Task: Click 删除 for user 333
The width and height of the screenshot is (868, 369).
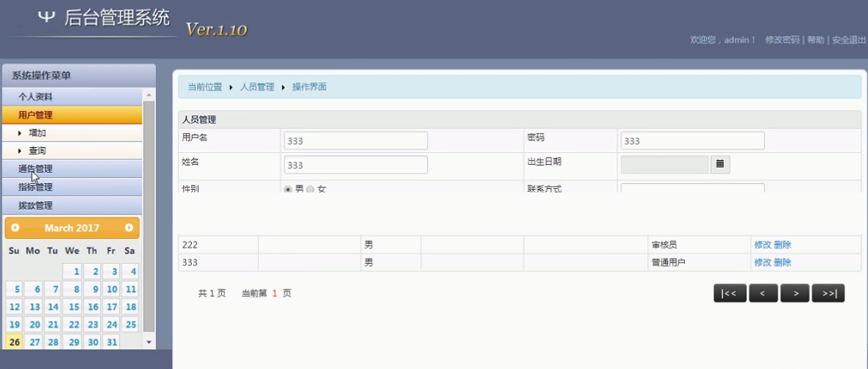Action: 782,262
